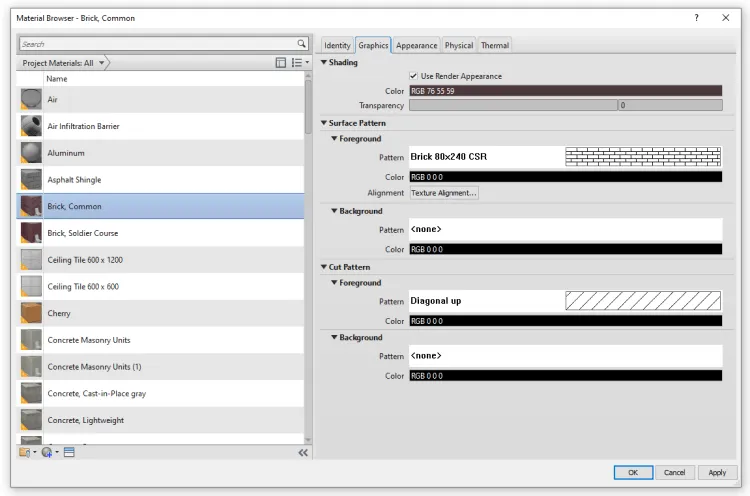Click the Brick 80x240 CSR pattern field
Viewport: 750px width, 496px height.
pyautogui.click(x=565, y=157)
